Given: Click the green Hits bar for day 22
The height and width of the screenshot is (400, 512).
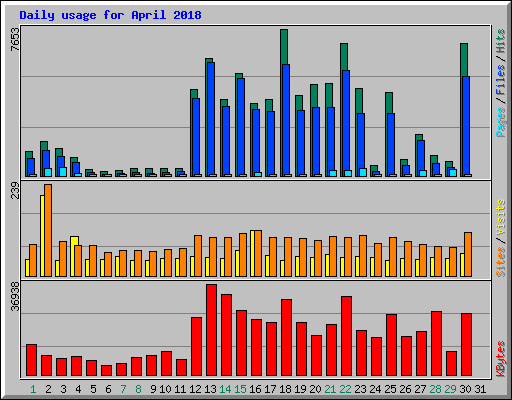Looking at the screenshot, I should pyautogui.click(x=344, y=57).
